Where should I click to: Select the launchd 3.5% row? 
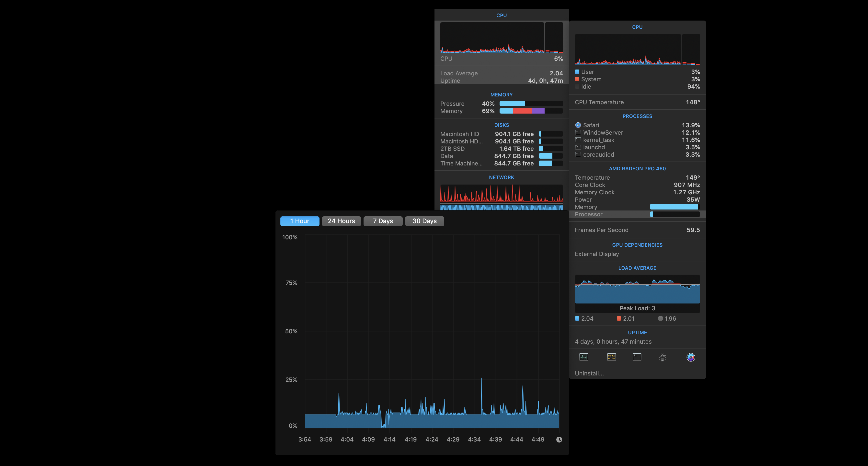point(637,147)
